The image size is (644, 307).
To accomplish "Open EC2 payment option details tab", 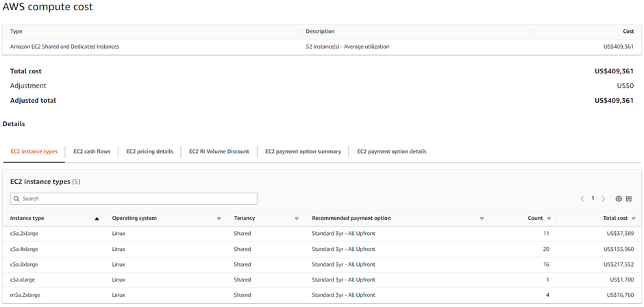I will coord(392,151).
